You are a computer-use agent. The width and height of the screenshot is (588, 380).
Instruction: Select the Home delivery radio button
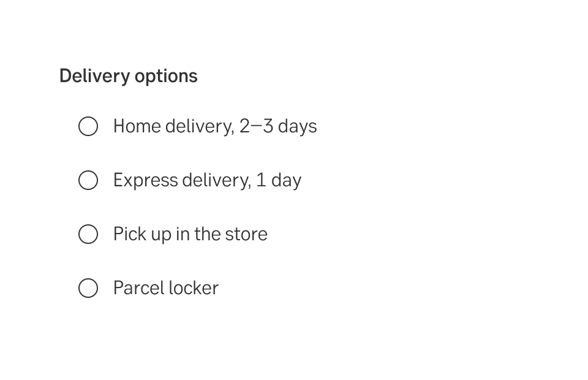(88, 126)
